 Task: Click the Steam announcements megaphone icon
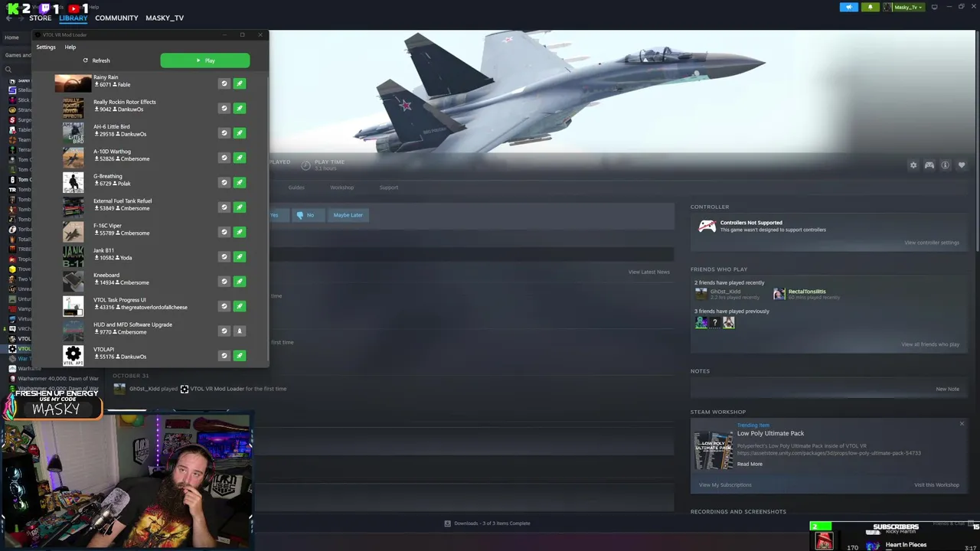click(848, 7)
